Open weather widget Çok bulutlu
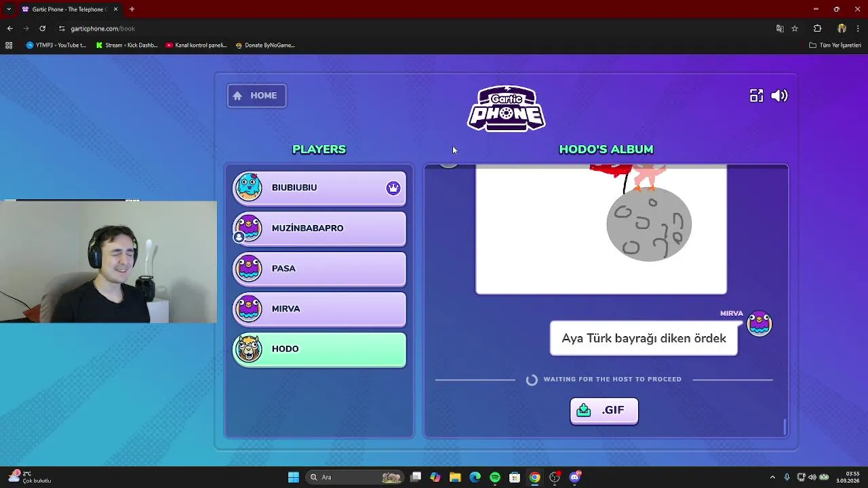The width and height of the screenshot is (868, 488). pos(29,477)
